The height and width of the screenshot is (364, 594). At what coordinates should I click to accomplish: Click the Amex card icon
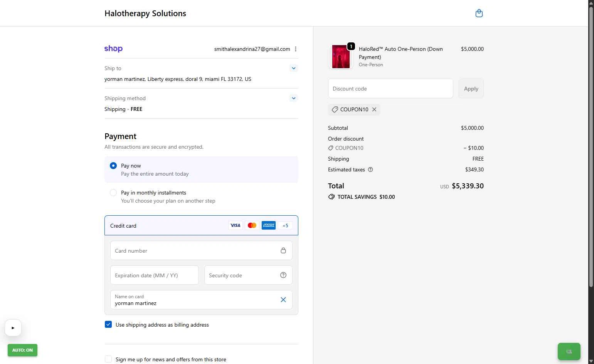pos(269,225)
